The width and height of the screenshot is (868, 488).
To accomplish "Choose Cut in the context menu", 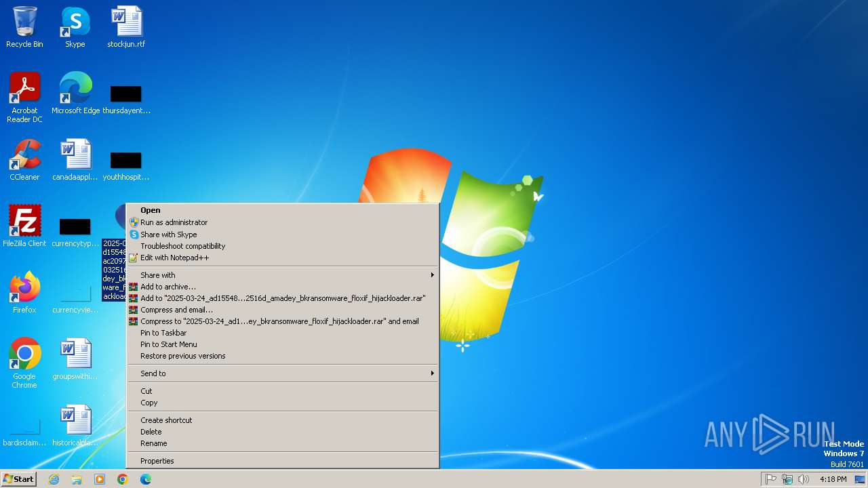I will [283, 391].
